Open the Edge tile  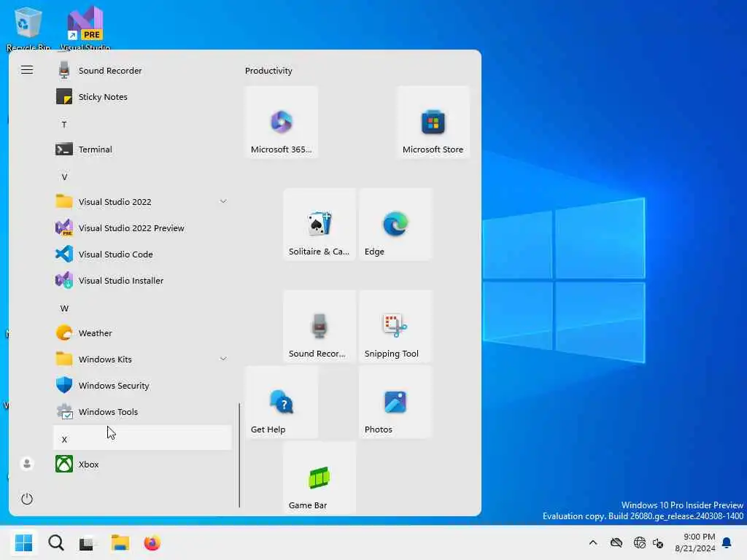click(395, 225)
